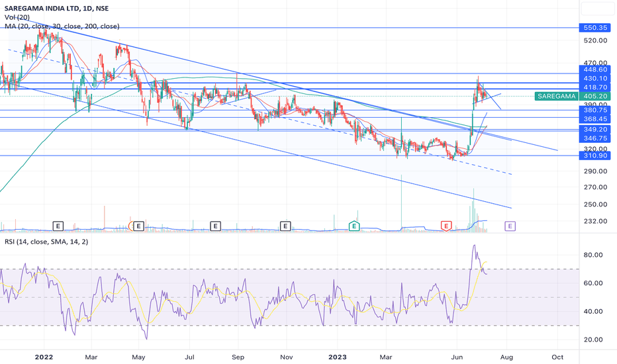Click the 520.00 price axis value
617x364 pixels.
(x=595, y=40)
